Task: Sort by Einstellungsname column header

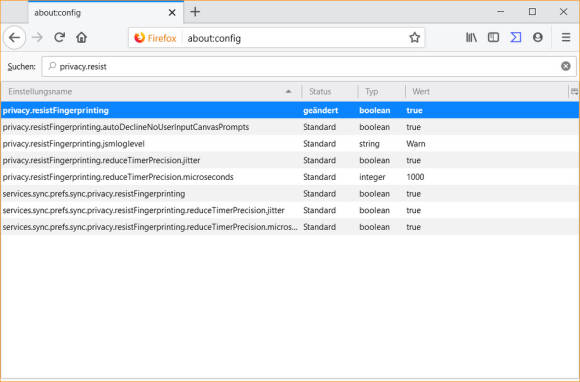Action: pyautogui.click(x=151, y=91)
